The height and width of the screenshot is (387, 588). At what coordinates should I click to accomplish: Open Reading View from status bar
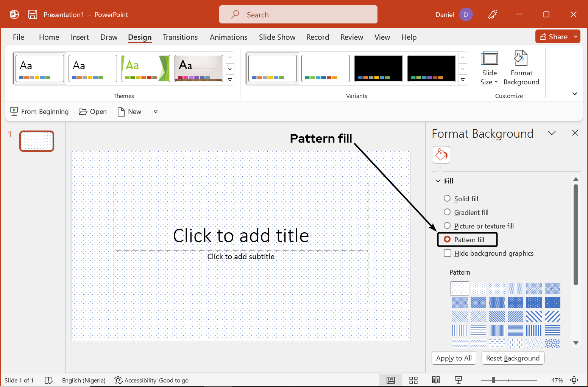436,380
